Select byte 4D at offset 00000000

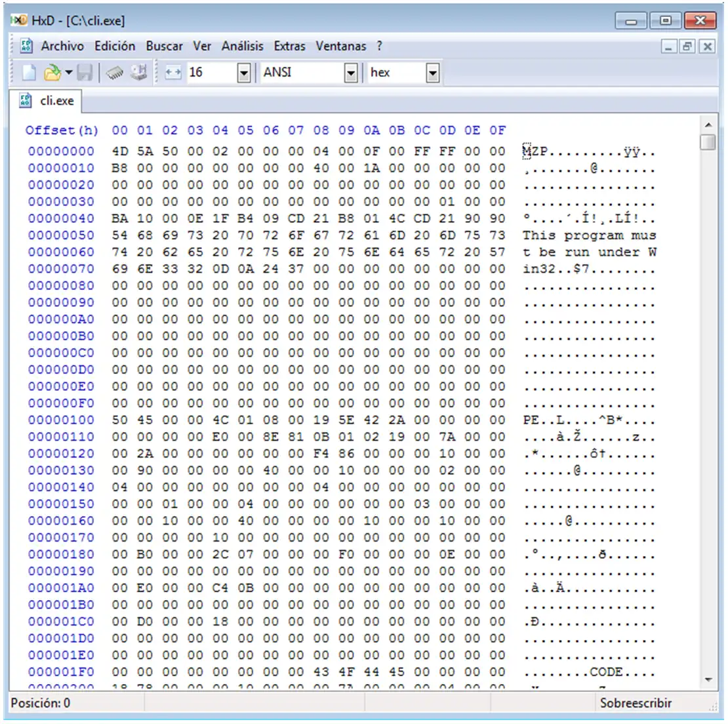(119, 151)
